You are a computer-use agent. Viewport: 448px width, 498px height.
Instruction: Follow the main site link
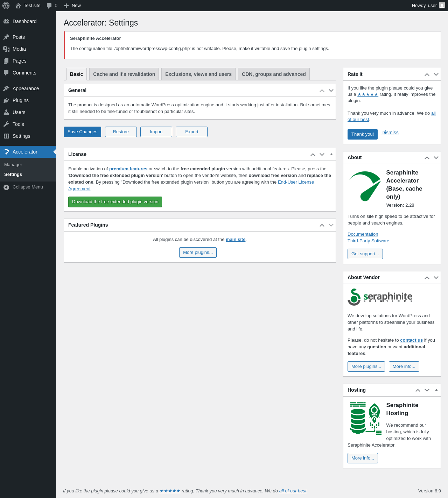[x=236, y=240]
